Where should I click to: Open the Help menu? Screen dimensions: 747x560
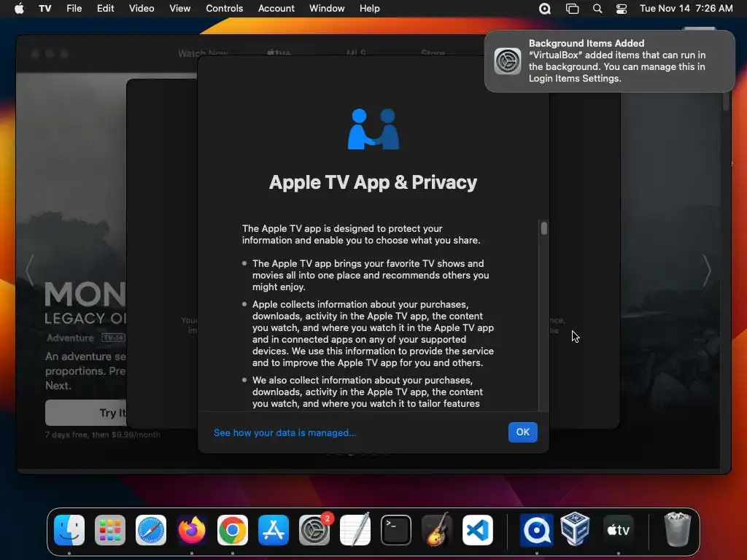click(369, 8)
